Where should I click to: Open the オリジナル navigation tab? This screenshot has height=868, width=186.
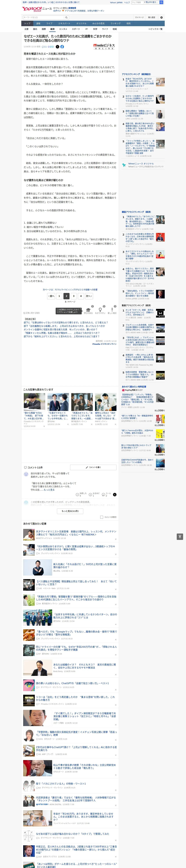point(81,24)
